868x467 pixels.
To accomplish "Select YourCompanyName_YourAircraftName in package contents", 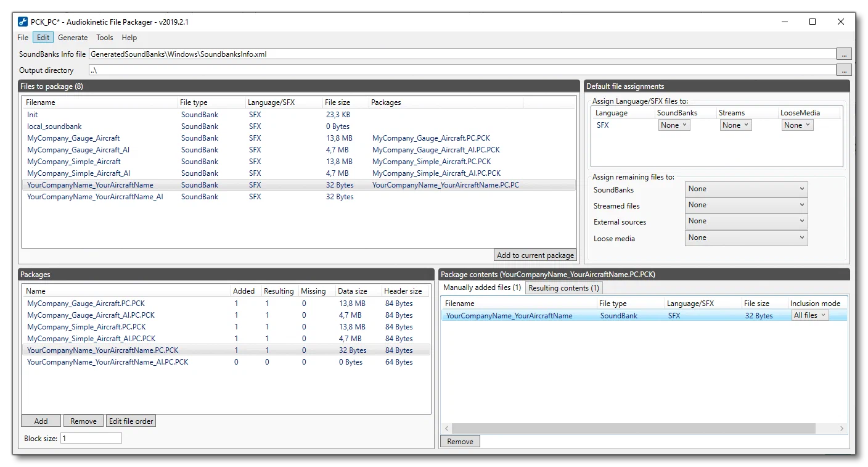I will point(644,316).
